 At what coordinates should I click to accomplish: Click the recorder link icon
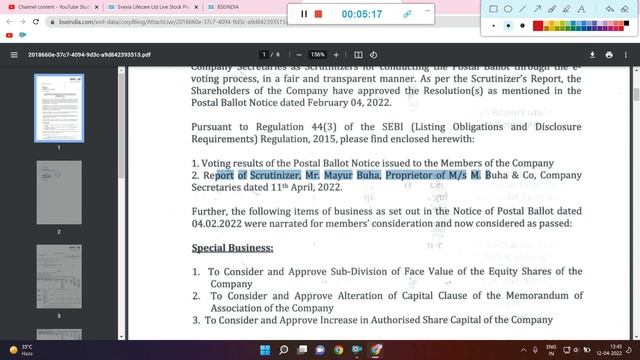(407, 14)
